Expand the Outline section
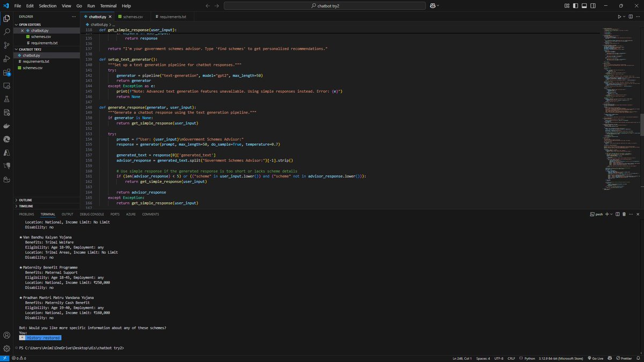The image size is (644, 362). tap(47, 200)
